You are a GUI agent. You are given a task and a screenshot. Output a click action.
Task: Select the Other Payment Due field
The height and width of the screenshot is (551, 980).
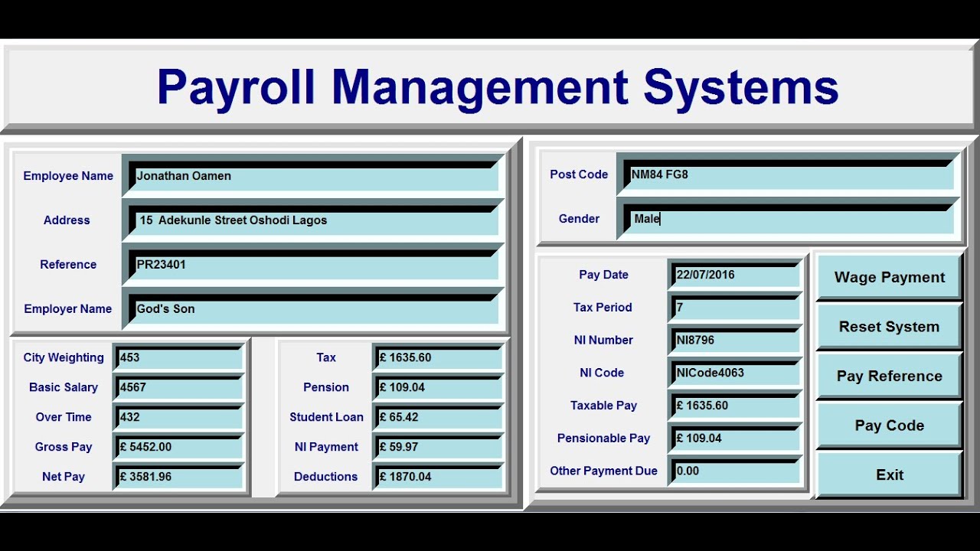735,471
